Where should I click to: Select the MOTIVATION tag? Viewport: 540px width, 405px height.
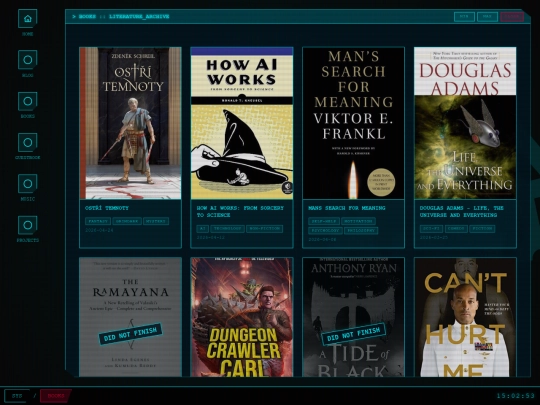(x=359, y=221)
